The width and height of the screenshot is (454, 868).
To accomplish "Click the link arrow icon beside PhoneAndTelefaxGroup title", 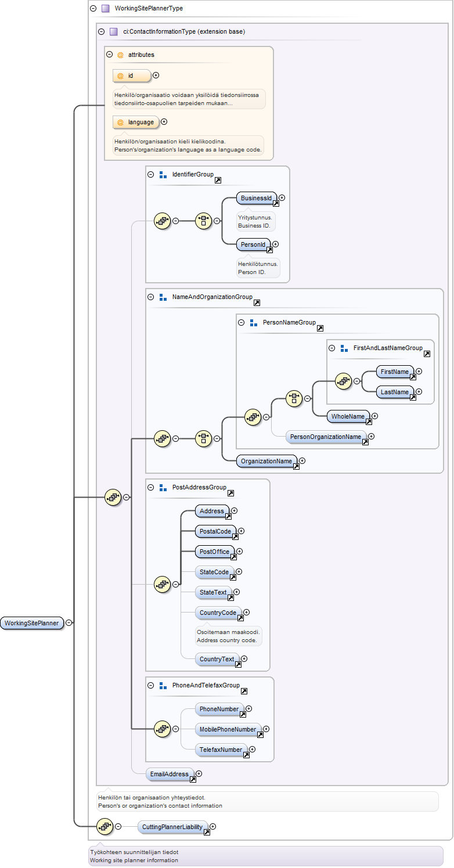I will (244, 691).
